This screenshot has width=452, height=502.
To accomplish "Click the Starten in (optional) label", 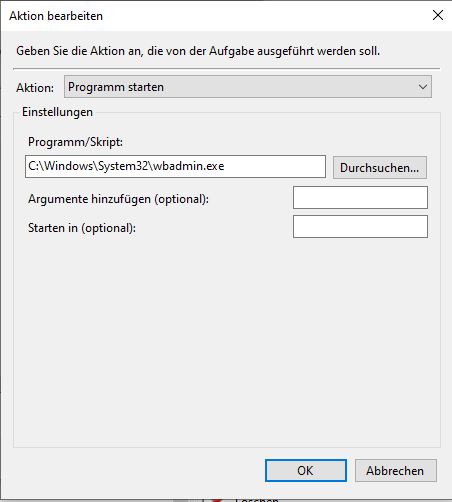I will pos(82,228).
